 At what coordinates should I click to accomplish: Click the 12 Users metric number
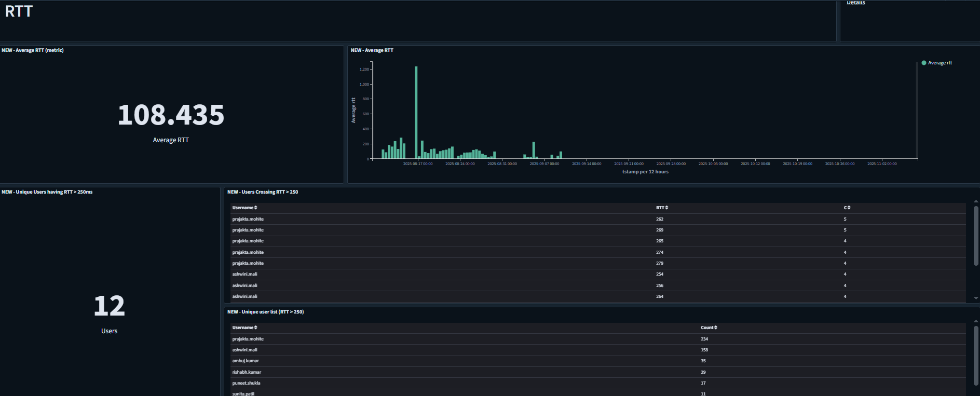pos(109,306)
